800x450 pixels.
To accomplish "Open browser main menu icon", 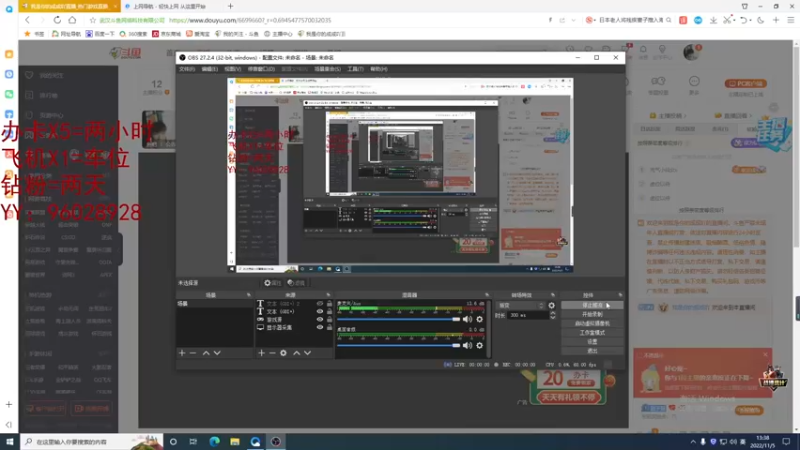I will click(x=791, y=20).
